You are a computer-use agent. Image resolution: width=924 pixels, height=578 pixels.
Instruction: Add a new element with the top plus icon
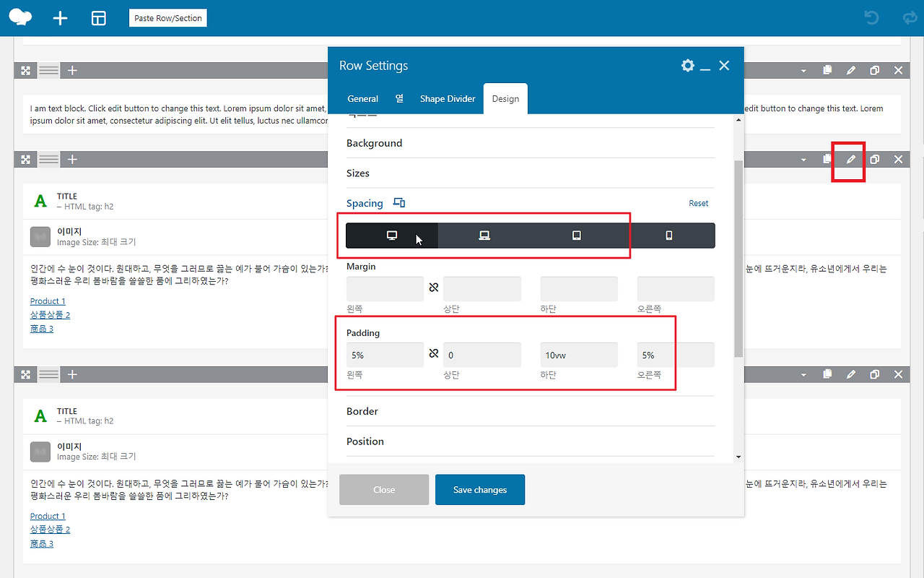pos(61,18)
